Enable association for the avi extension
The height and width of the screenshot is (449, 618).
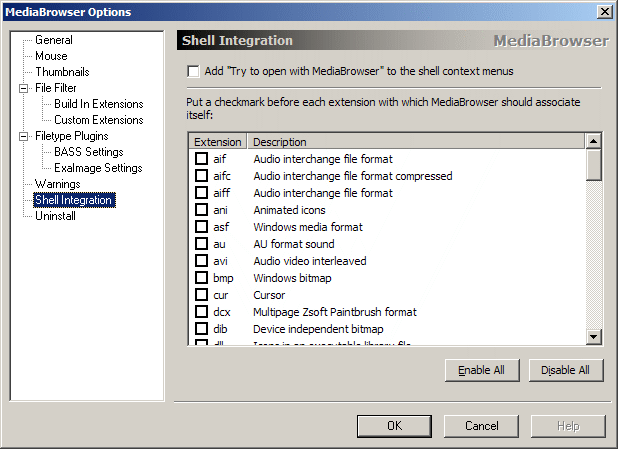pos(201,261)
